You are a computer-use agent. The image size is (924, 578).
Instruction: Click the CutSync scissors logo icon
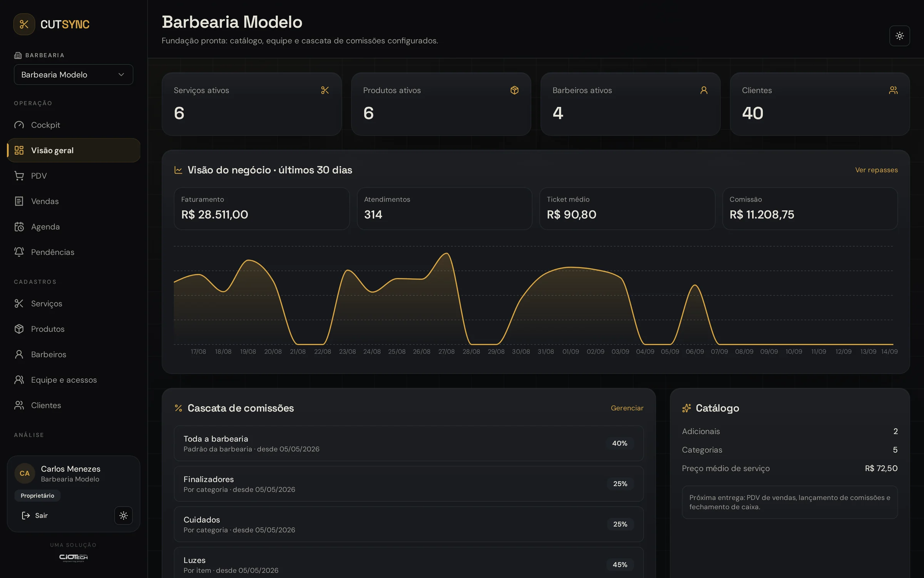[24, 24]
